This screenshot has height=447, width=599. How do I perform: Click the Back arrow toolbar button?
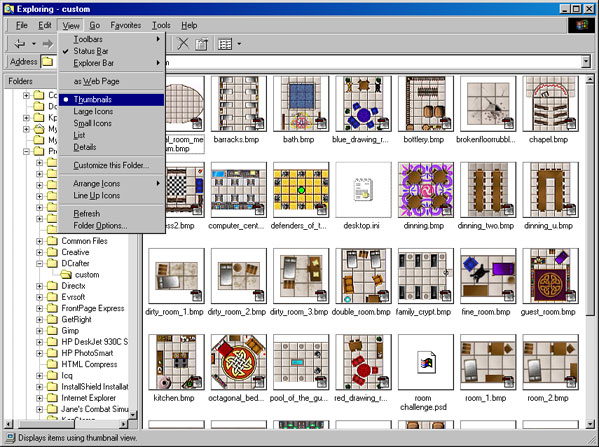pos(19,44)
